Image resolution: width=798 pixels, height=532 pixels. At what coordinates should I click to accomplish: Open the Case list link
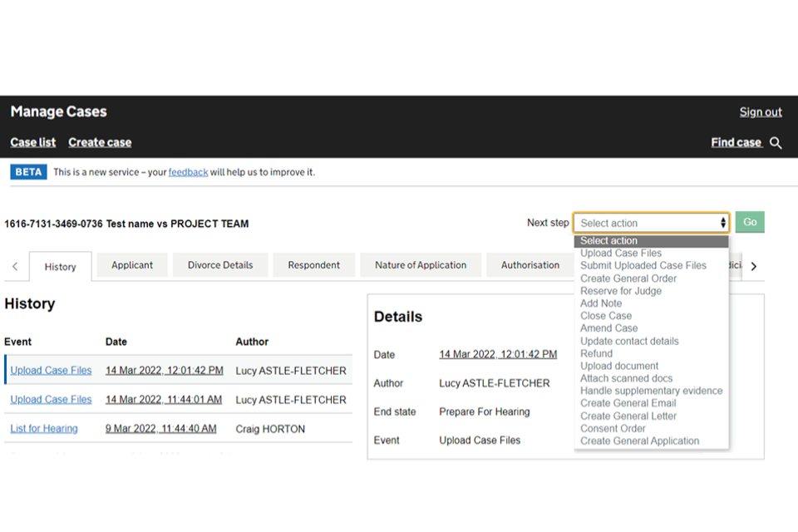tap(33, 142)
